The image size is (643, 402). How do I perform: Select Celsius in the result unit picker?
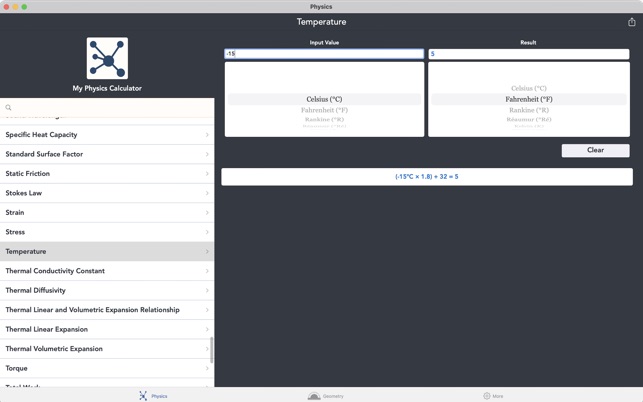coord(529,88)
